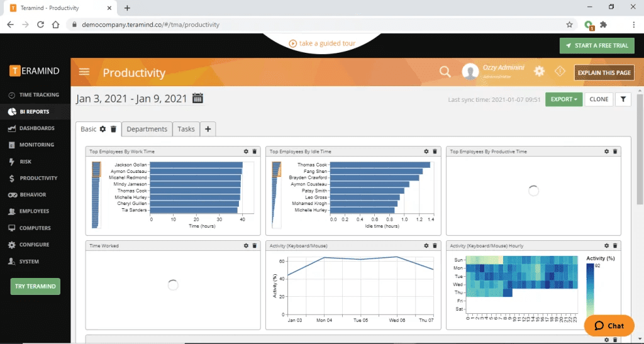Delete the Time Worked widget
644x344 pixels.
254,245
